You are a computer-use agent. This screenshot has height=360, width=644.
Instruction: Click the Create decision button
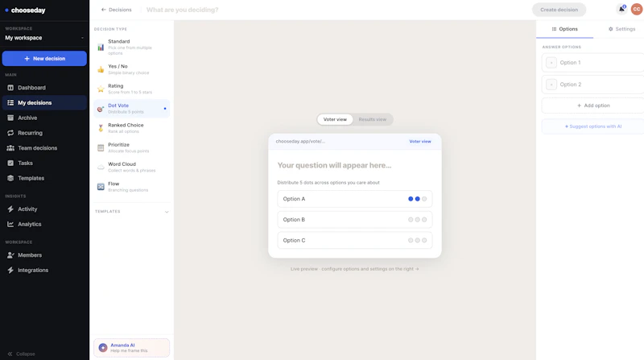[x=559, y=10]
